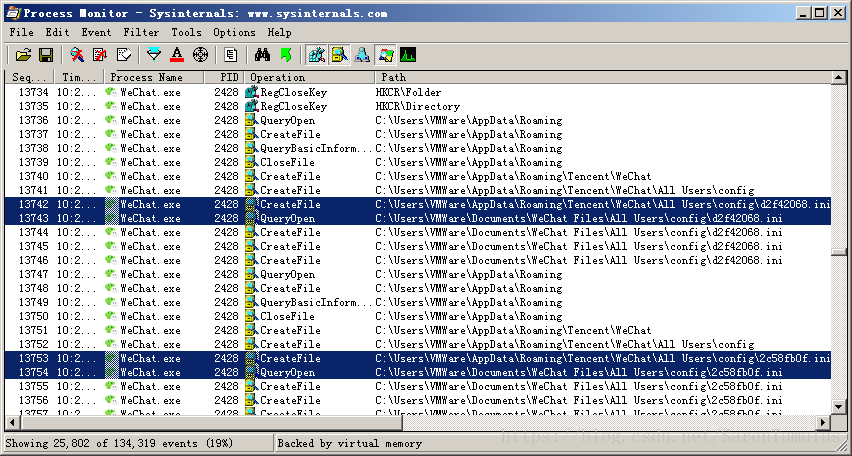Select path HKCR\Directory in row 13735

[417, 107]
